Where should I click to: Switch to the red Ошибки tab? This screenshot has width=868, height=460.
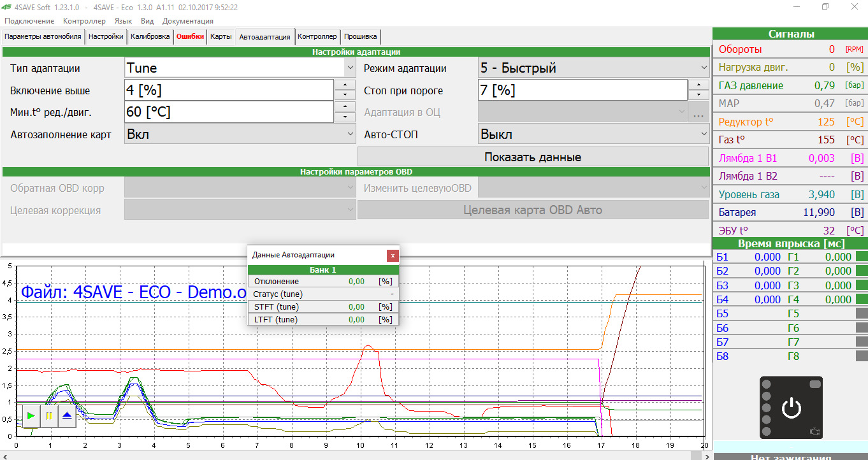(190, 36)
